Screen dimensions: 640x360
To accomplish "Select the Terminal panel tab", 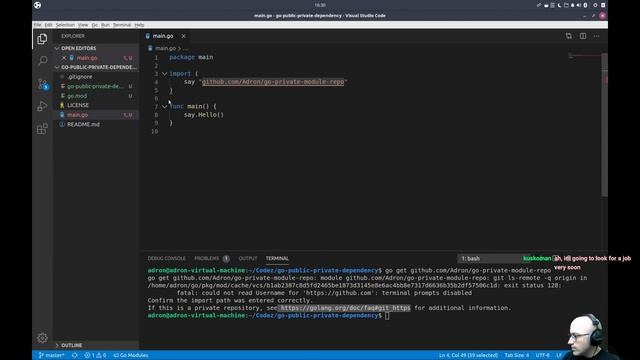I will [x=277, y=258].
